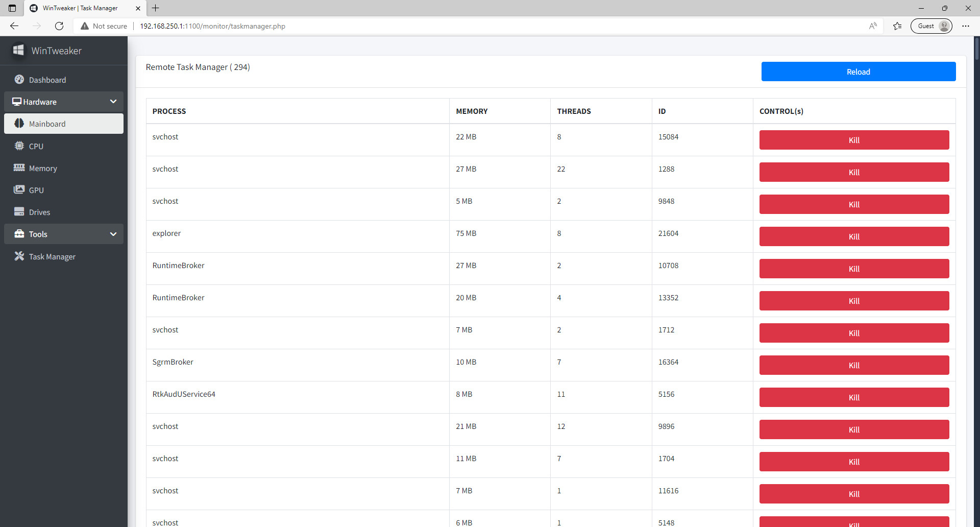The height and width of the screenshot is (527, 980).
Task: Open a new browser tab
Action: point(156,8)
